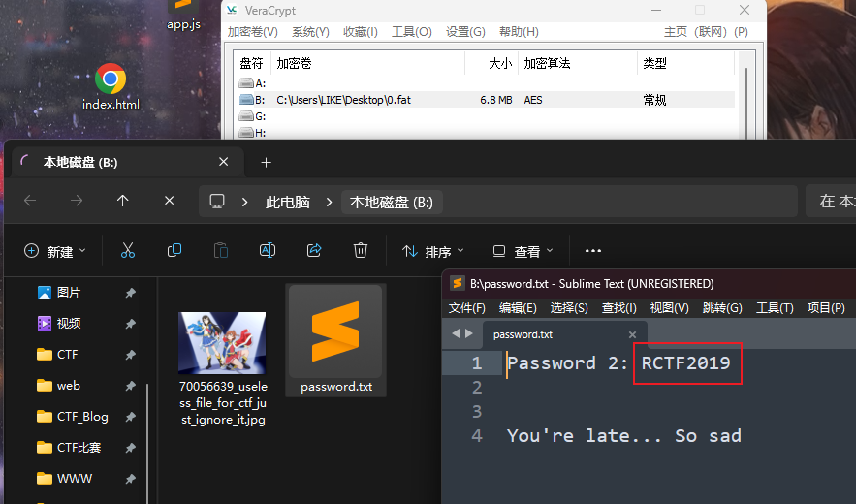Open the CTF比赛 folder in sidebar

(x=69, y=447)
